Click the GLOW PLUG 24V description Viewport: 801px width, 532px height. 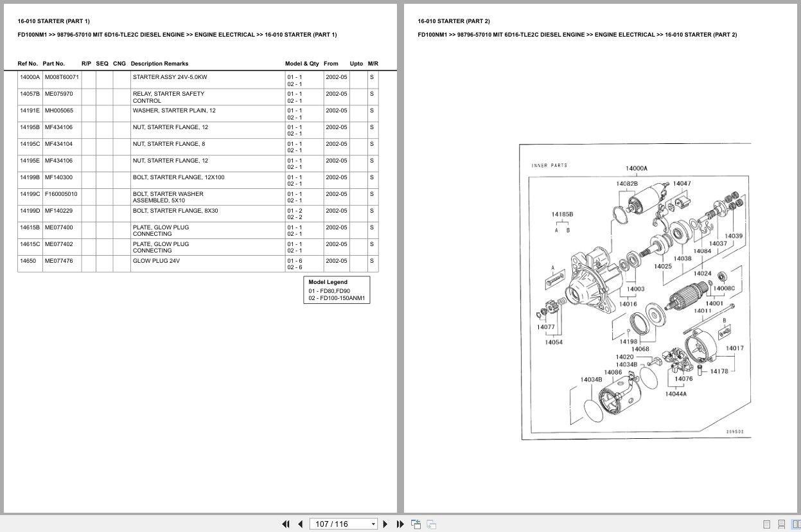pos(156,261)
